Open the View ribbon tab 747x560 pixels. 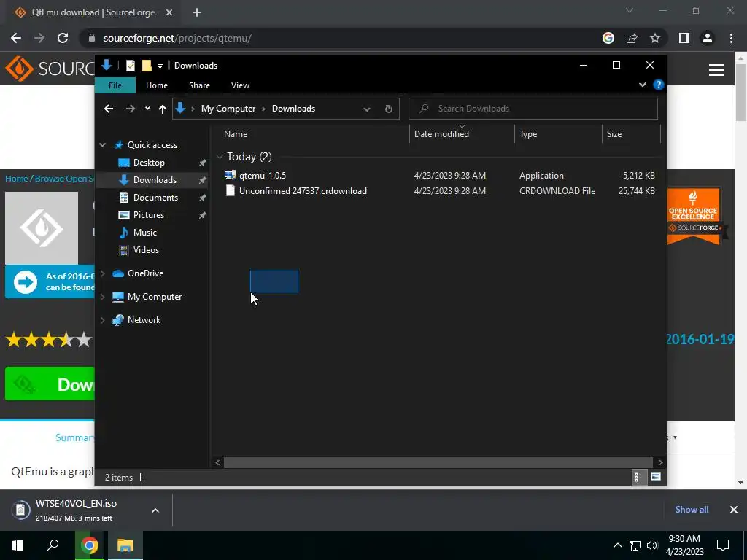(x=240, y=85)
